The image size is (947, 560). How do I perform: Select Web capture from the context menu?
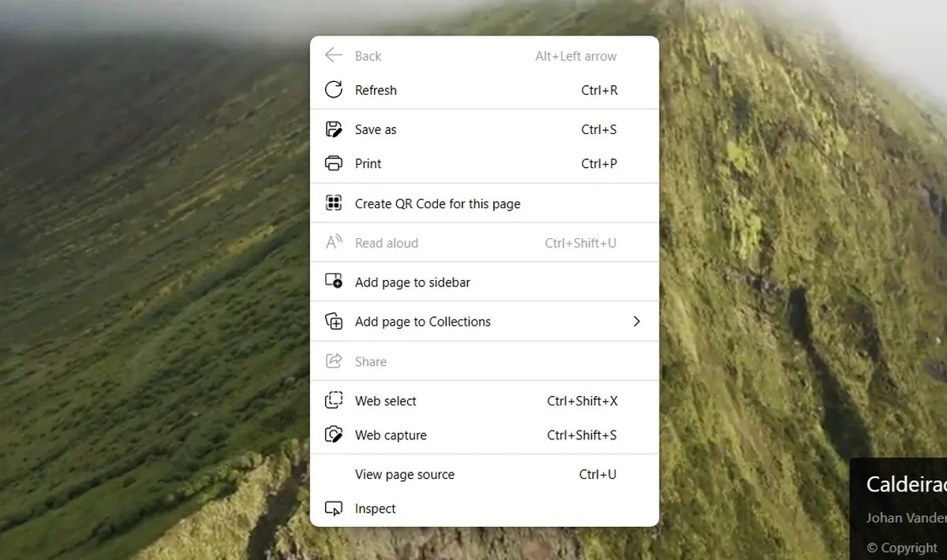(x=391, y=435)
